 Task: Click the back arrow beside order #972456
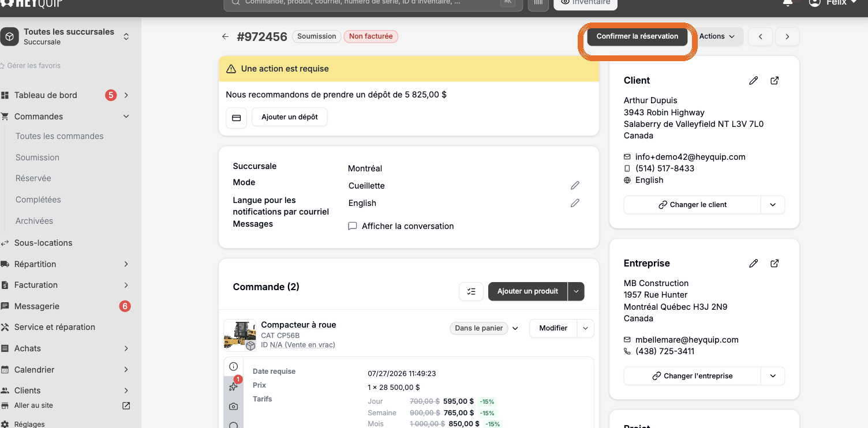click(x=226, y=36)
